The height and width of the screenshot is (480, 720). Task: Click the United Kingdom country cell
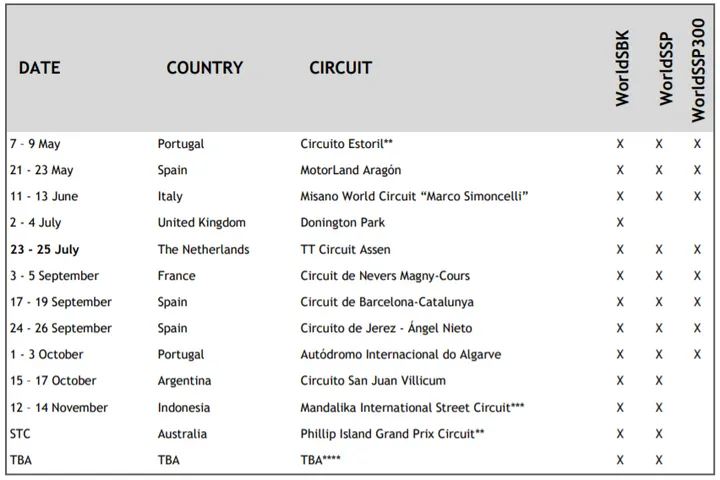pyautogui.click(x=202, y=223)
